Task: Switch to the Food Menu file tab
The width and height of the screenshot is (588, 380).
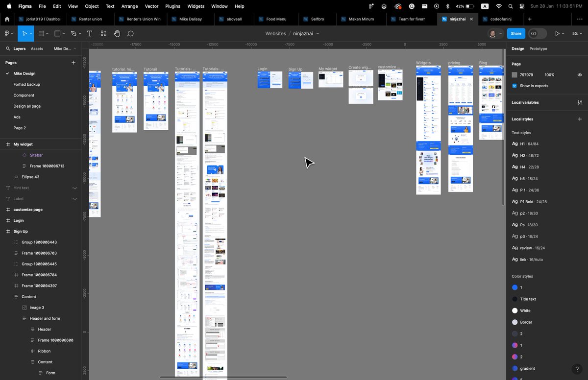Action: pos(276,19)
